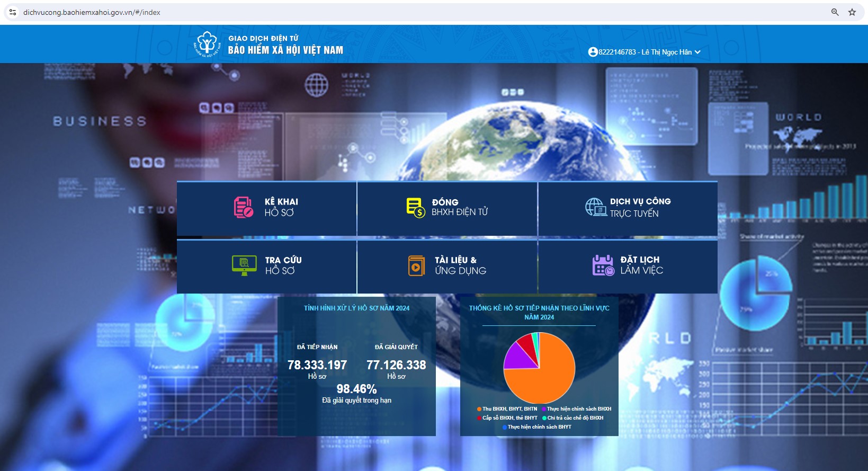Toggle Thu BHXH, BHYT, BHTN legend entry

(x=507, y=409)
